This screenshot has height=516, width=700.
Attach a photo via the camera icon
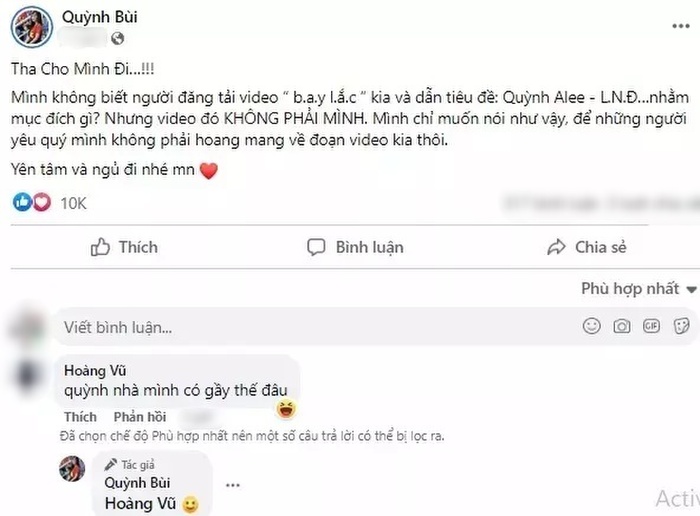(x=621, y=326)
